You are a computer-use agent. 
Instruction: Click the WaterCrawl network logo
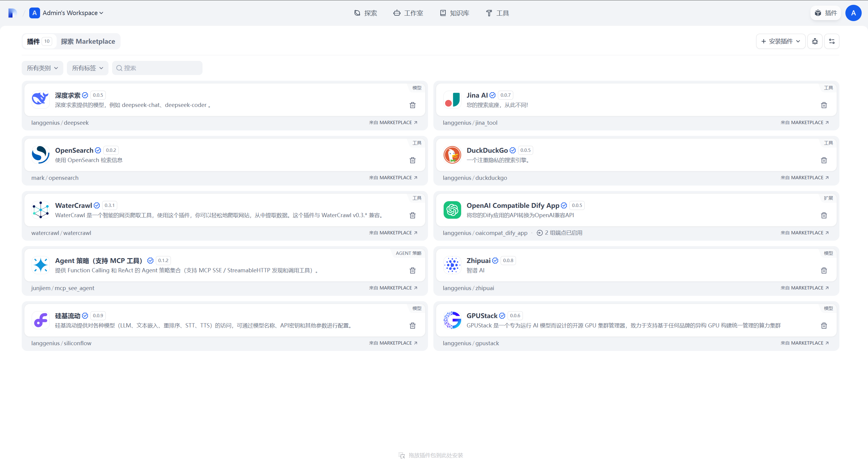(x=40, y=210)
